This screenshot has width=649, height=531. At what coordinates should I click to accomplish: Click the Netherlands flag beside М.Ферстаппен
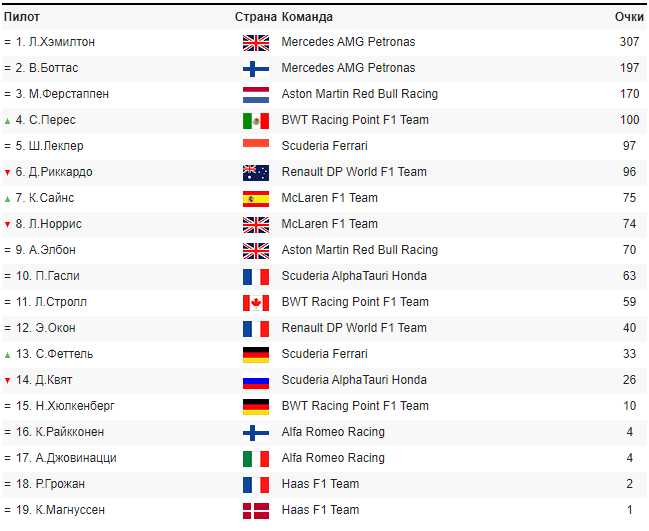[256, 95]
